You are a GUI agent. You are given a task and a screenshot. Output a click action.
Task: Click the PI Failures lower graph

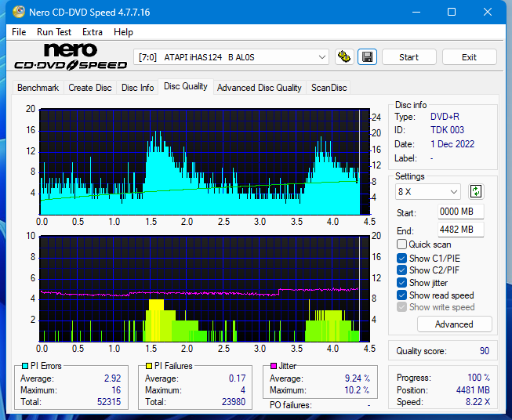point(205,289)
